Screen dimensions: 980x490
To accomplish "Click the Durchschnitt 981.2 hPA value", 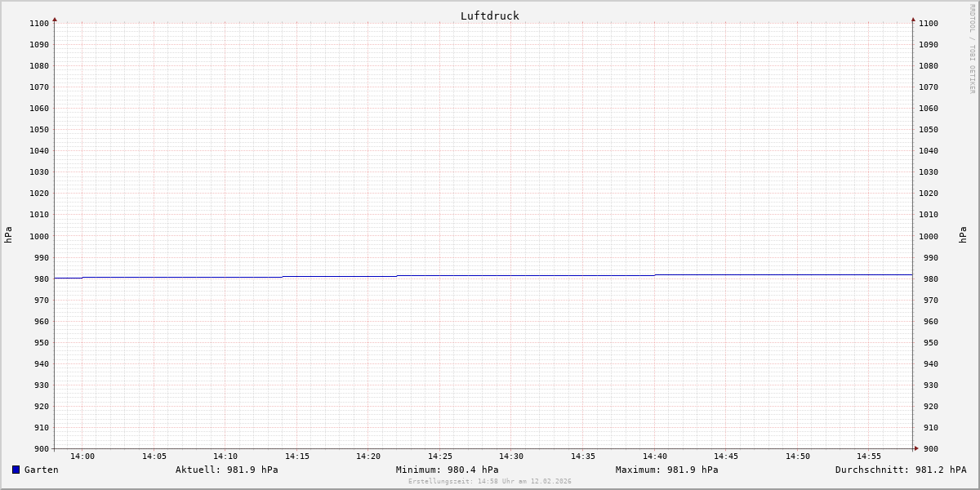I will pos(900,470).
